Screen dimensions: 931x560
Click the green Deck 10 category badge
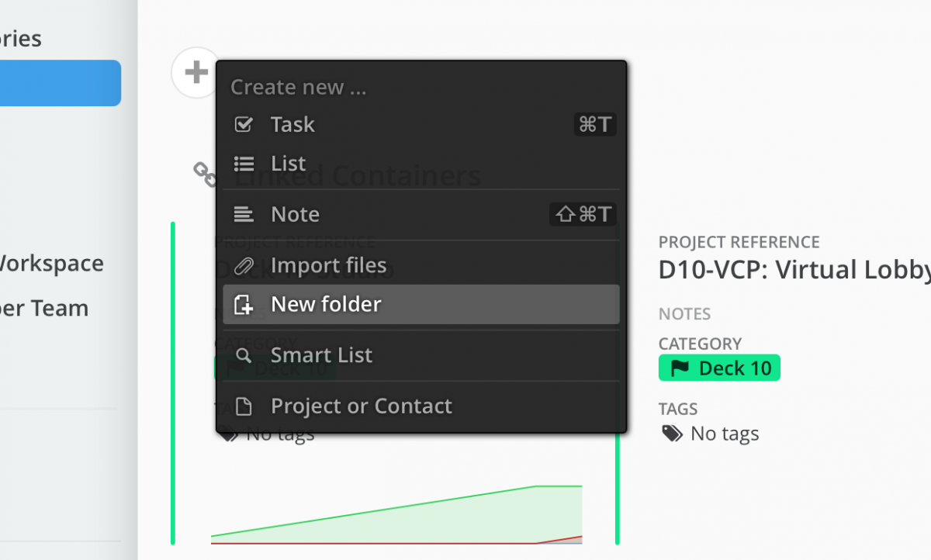(x=719, y=368)
